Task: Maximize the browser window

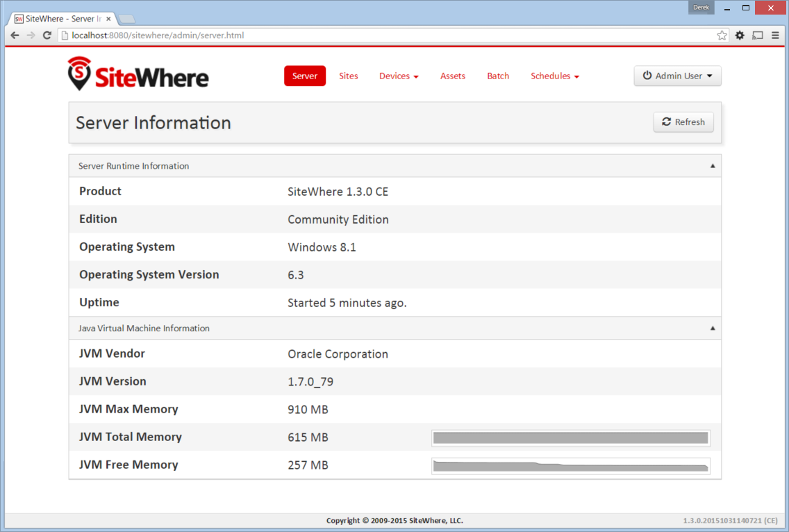Action: 746,8
